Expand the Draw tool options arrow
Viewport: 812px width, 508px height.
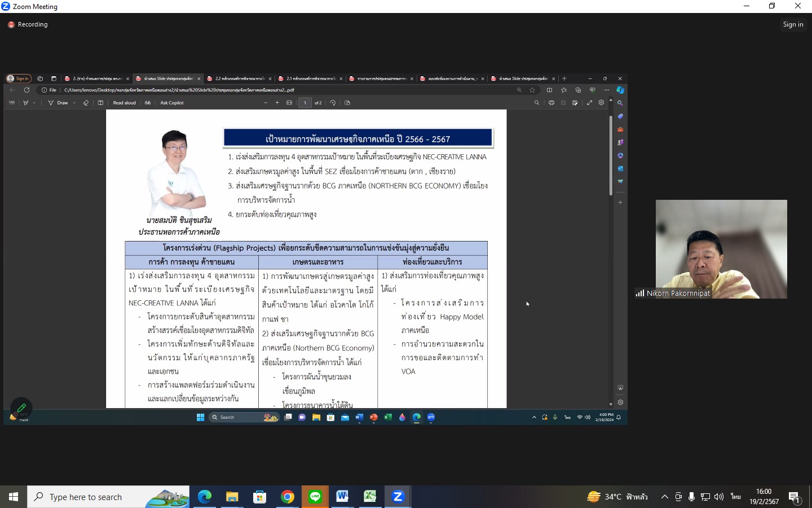[74, 103]
